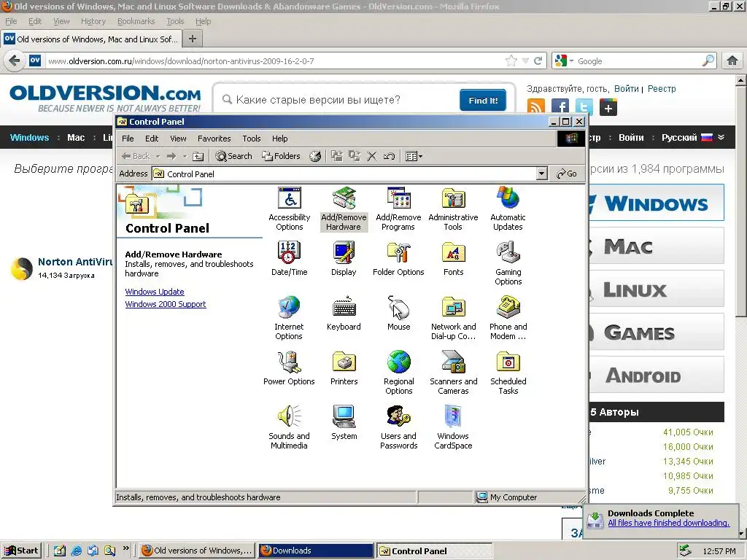Open Firefox search engine dropdown
This screenshot has height=560, width=747.
point(571,61)
